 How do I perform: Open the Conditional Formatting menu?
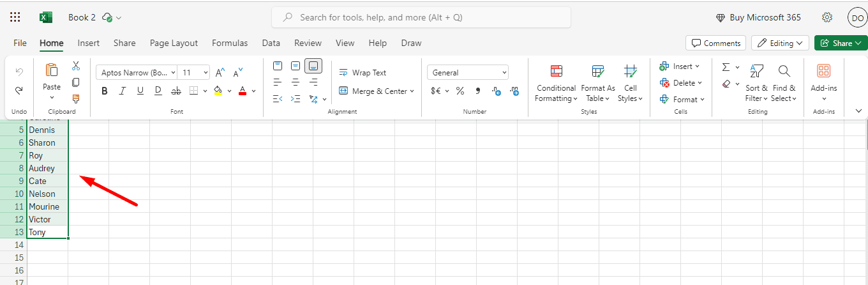point(556,84)
